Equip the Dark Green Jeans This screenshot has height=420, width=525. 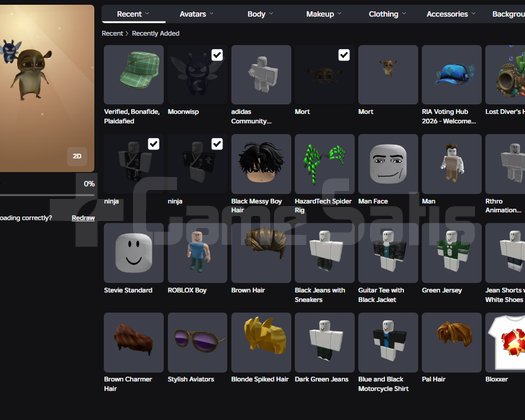324,342
